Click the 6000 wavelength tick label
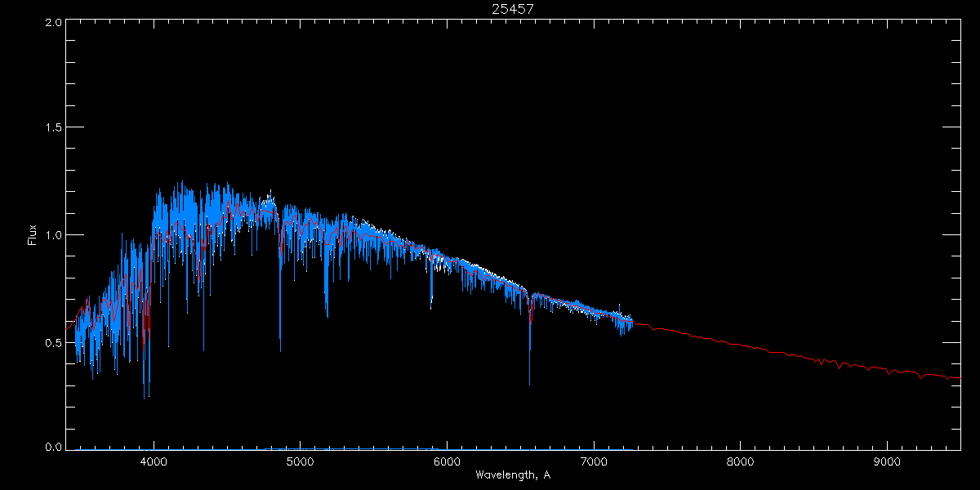980x490 pixels. click(448, 461)
